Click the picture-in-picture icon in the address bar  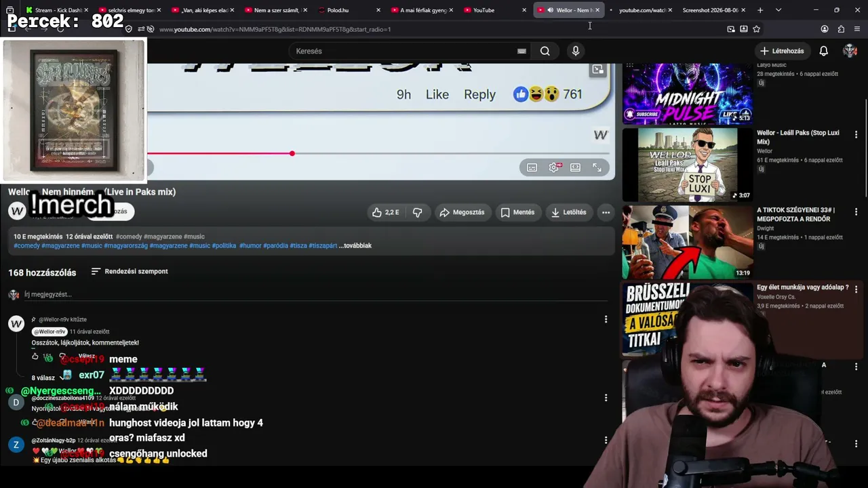(x=730, y=29)
